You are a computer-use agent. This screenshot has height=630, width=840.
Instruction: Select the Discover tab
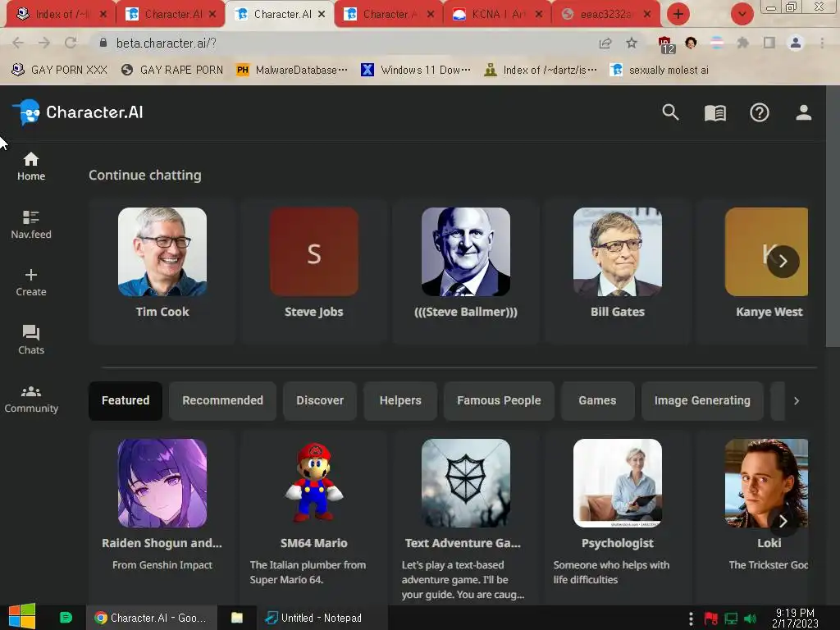coord(320,400)
